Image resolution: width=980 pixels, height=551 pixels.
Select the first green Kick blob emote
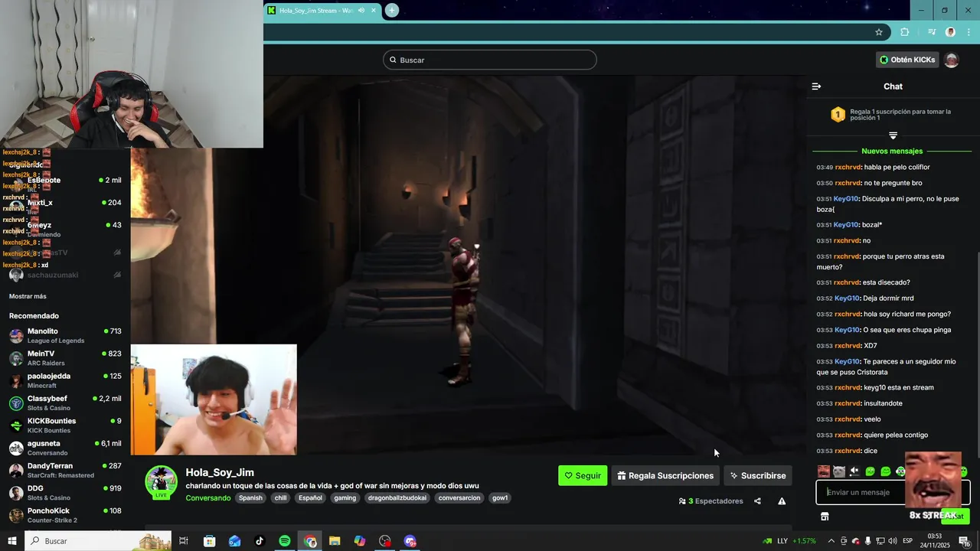point(870,471)
